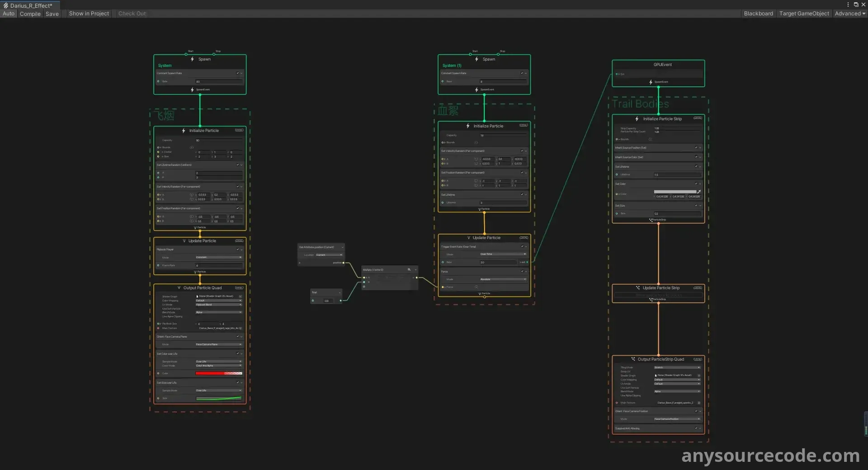The image size is (868, 470).
Task: Click the Compile button
Action: click(30, 14)
